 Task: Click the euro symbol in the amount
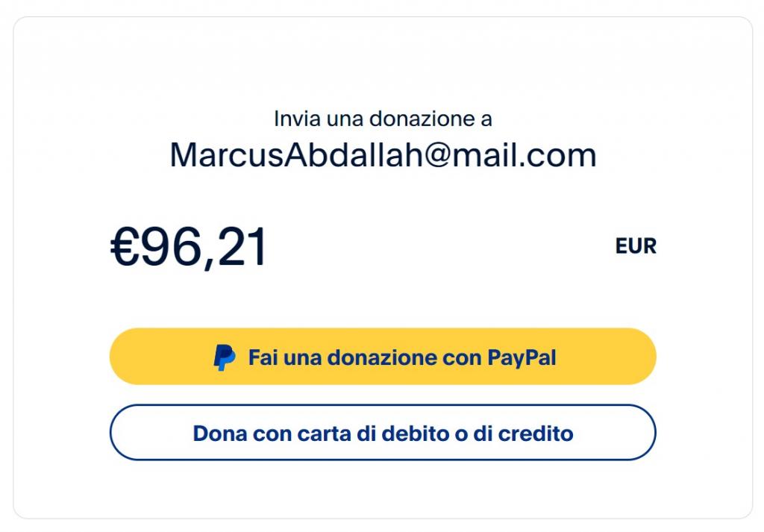[x=125, y=248]
